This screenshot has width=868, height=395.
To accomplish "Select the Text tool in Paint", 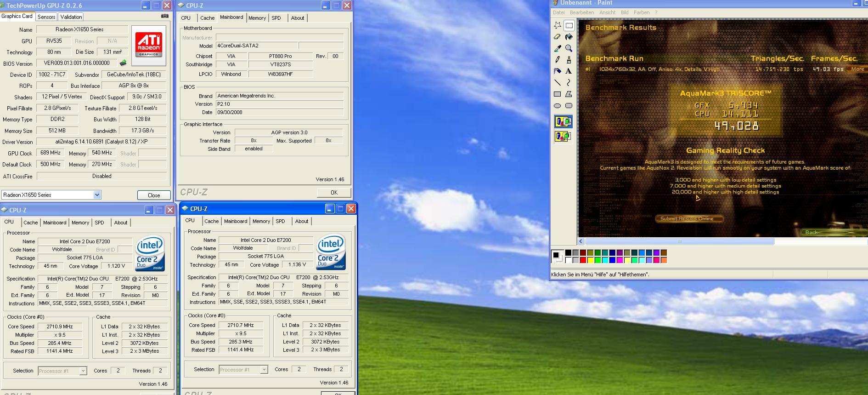I will [x=569, y=71].
